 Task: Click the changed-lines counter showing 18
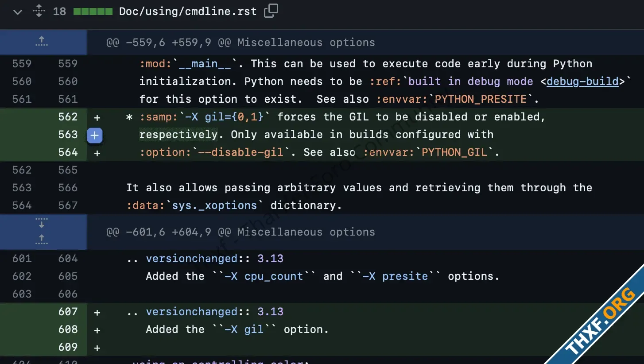tap(60, 11)
